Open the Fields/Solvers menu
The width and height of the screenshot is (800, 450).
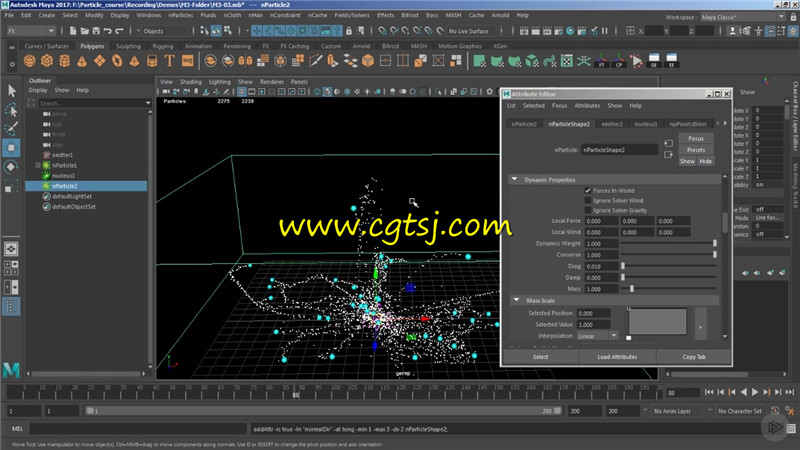[352, 15]
